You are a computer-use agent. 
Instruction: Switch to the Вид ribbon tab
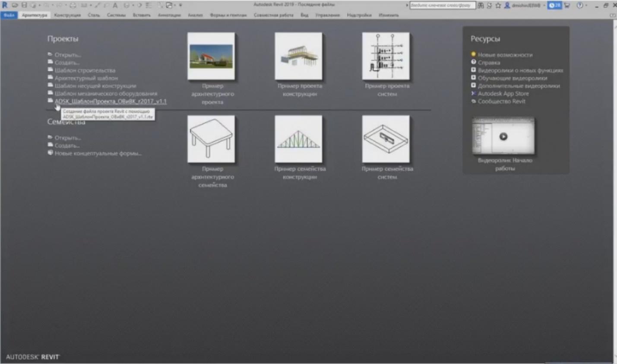click(304, 15)
